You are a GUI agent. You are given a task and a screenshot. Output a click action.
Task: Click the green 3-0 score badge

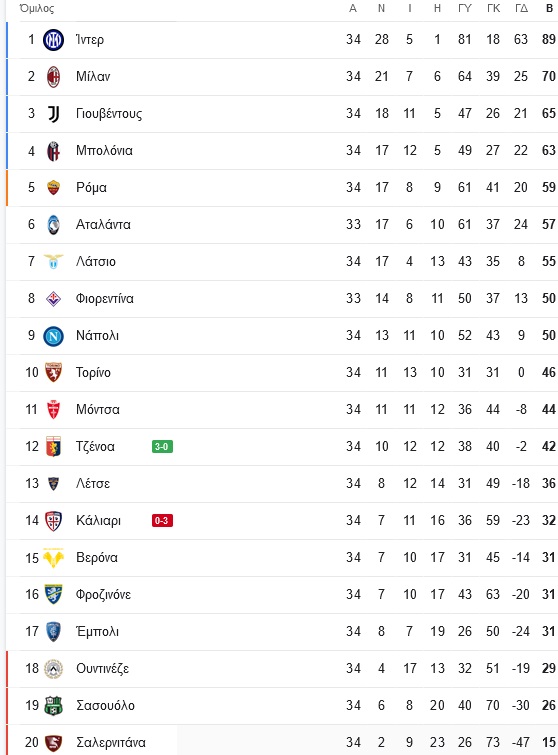[x=162, y=447]
